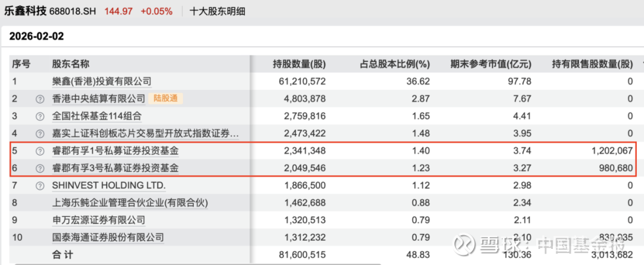The width and height of the screenshot is (644, 265).
Task: Click the 陆股通 tag
Action: (x=166, y=98)
